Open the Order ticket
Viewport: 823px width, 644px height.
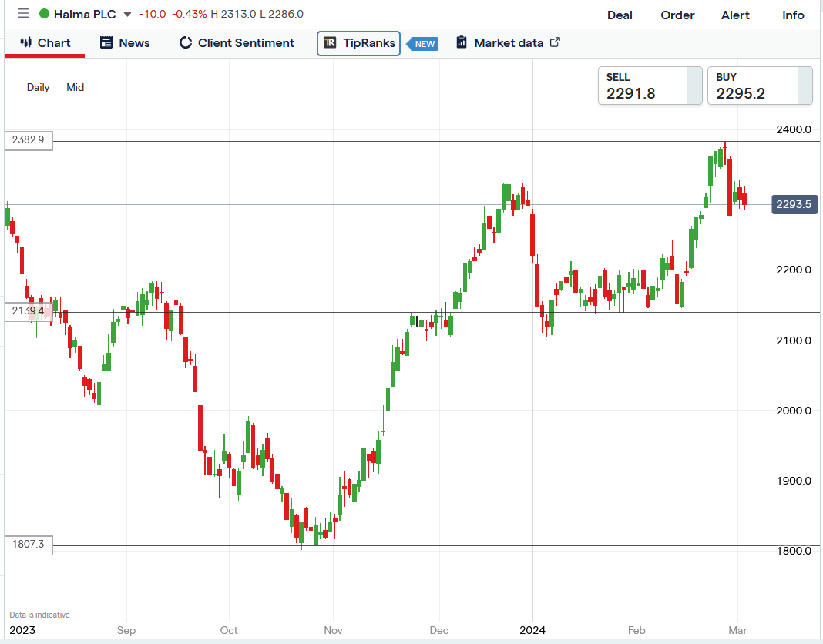[677, 15]
